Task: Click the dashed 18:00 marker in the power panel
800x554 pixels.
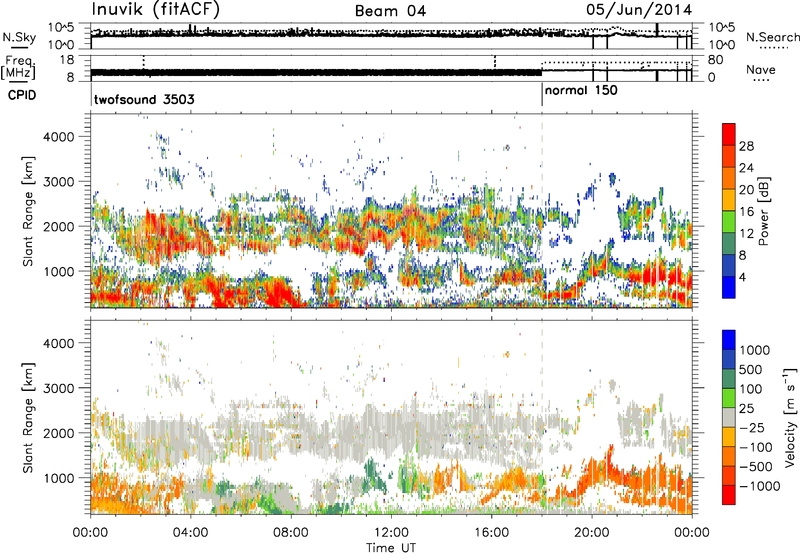Action: click(x=542, y=211)
